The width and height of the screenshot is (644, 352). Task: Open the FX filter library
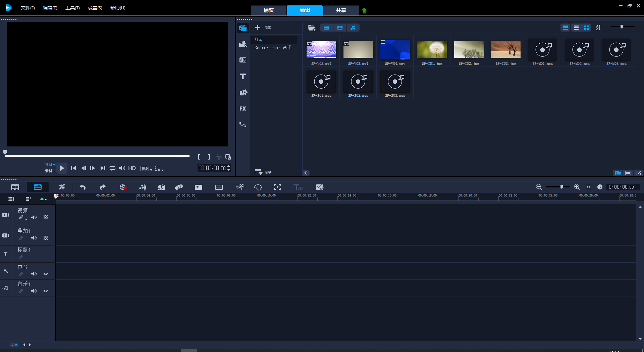click(243, 108)
